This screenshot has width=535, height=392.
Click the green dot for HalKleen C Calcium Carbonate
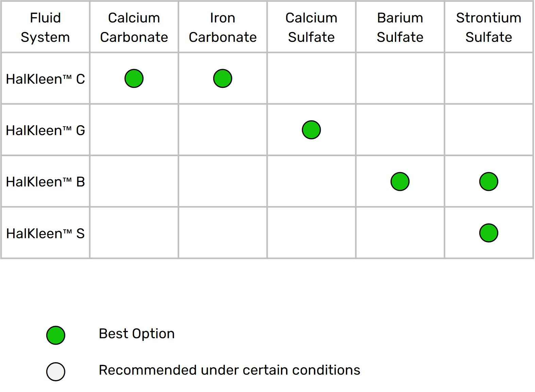[x=134, y=79]
